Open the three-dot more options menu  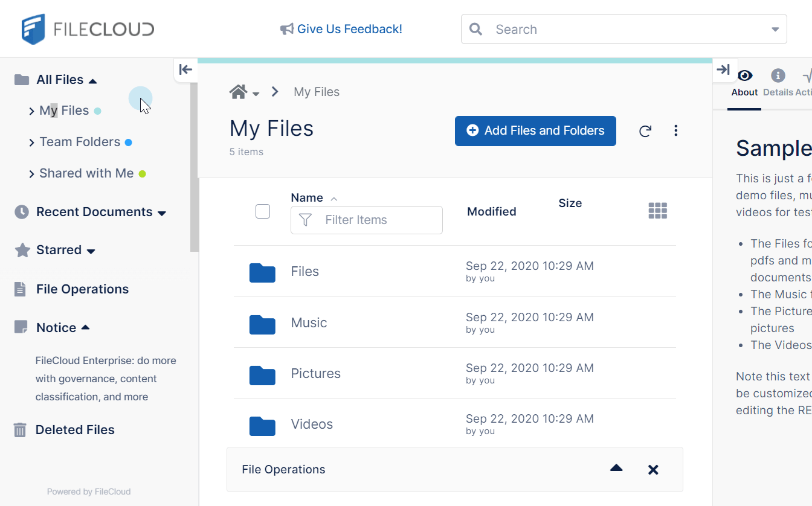coord(675,130)
